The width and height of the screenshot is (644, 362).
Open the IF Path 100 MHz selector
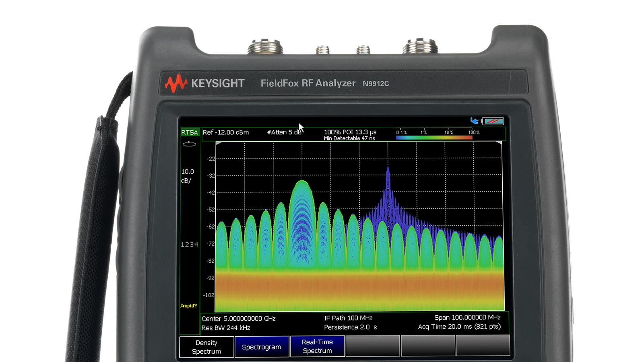pos(349,318)
